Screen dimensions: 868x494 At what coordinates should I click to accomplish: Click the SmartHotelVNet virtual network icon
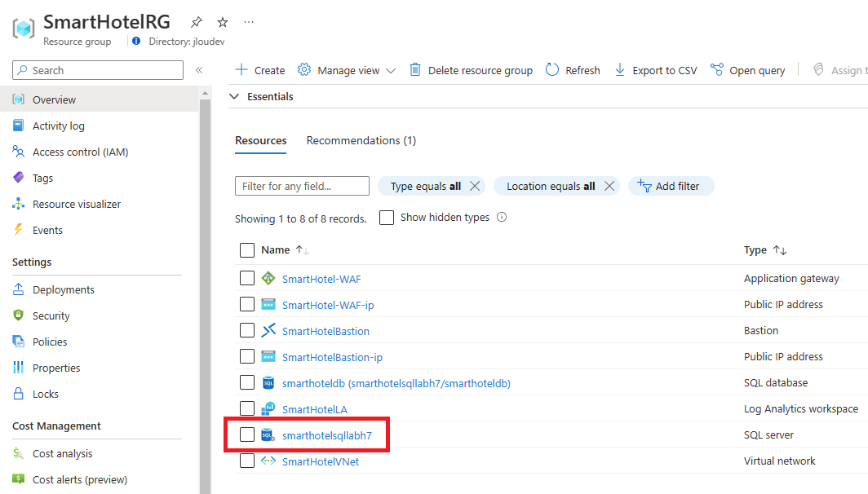tap(268, 461)
